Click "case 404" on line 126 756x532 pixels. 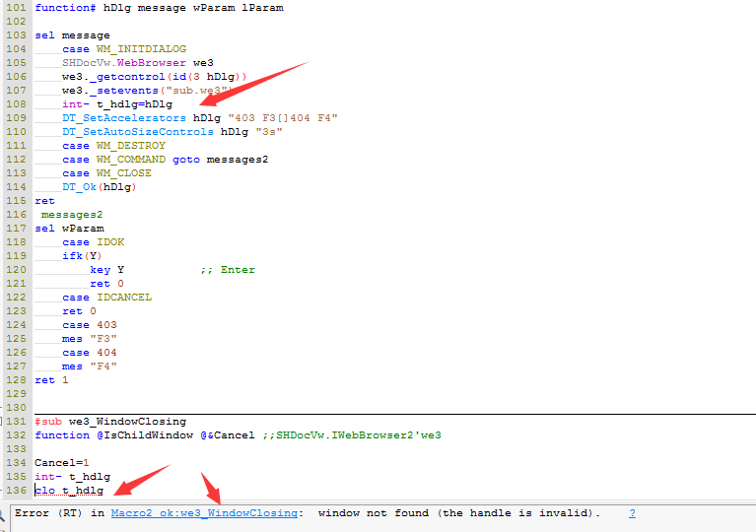[x=90, y=353]
